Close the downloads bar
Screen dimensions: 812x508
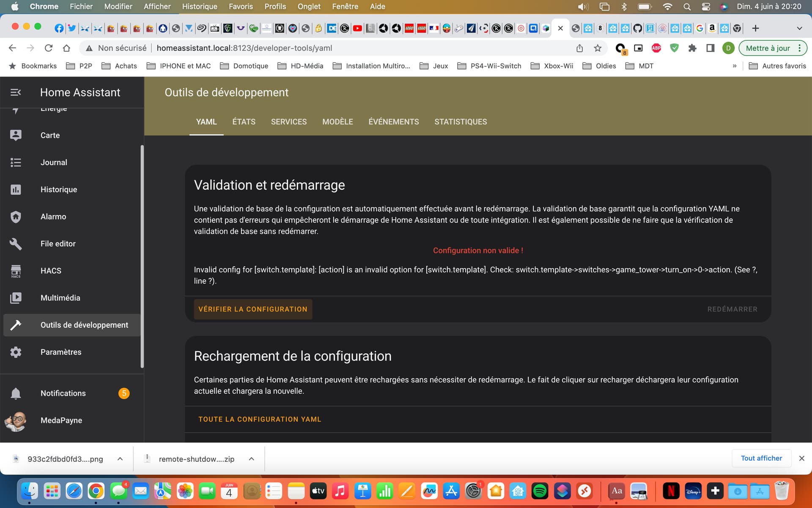[x=801, y=458]
